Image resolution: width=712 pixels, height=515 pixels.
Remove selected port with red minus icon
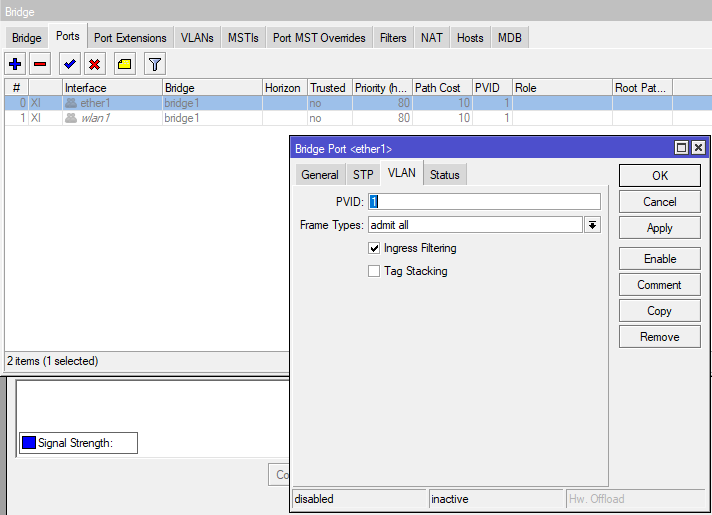coord(40,64)
